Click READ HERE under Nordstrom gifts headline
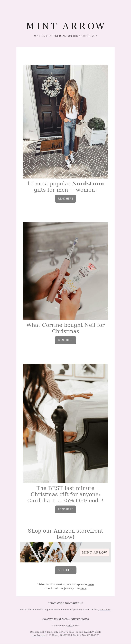The image size is (131, 644). (65, 199)
